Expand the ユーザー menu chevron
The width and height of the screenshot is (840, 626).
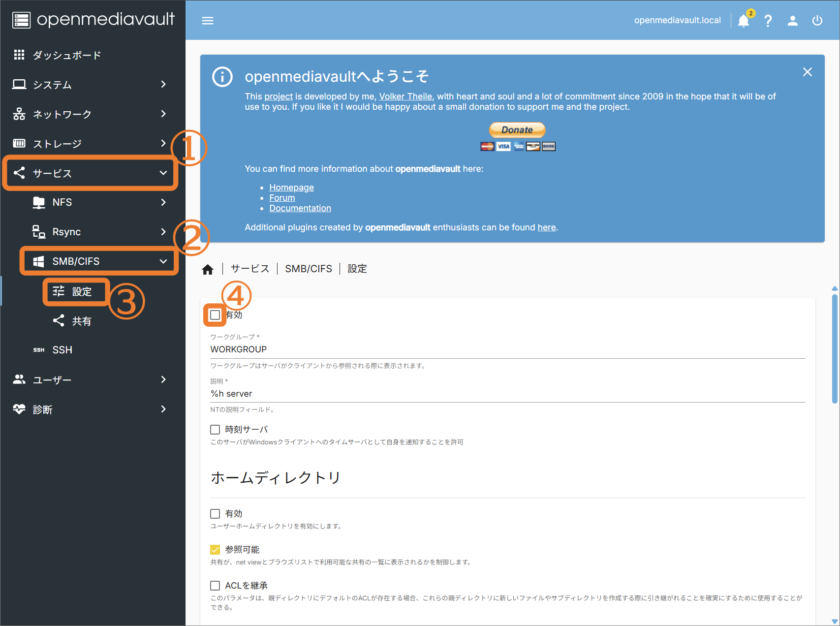[163, 379]
